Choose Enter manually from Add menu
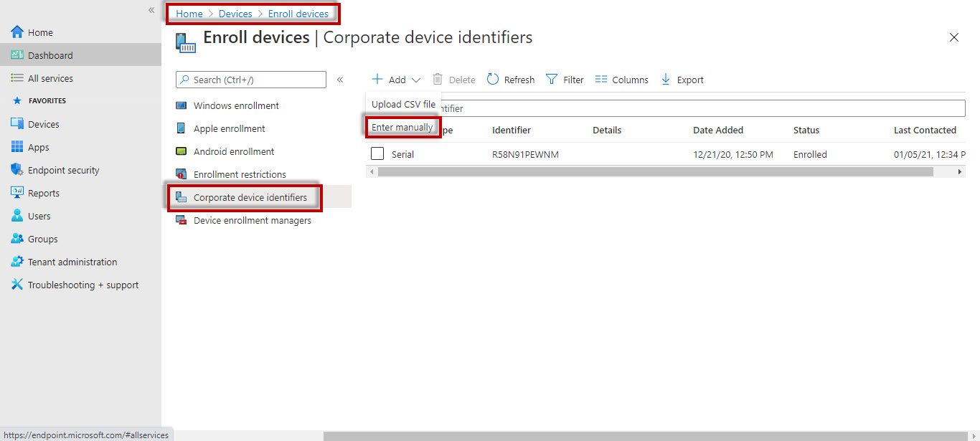Image resolution: width=980 pixels, height=441 pixels. click(x=402, y=126)
